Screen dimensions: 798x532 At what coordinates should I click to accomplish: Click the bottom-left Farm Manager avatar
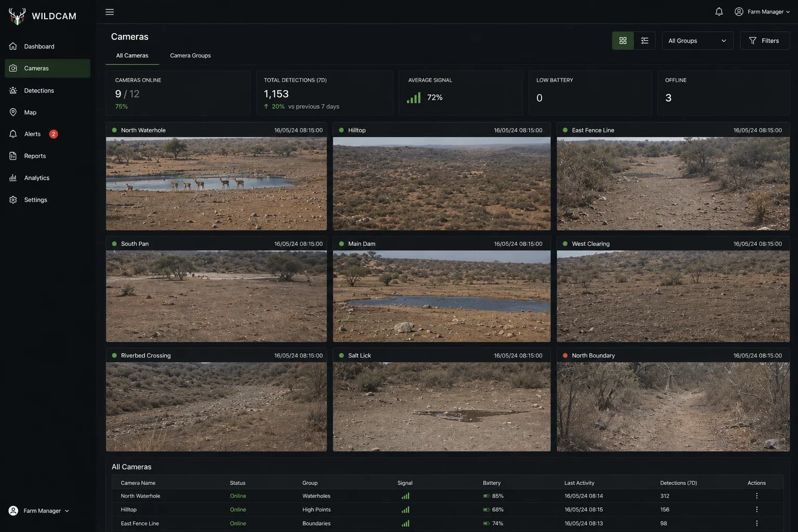tap(14, 511)
